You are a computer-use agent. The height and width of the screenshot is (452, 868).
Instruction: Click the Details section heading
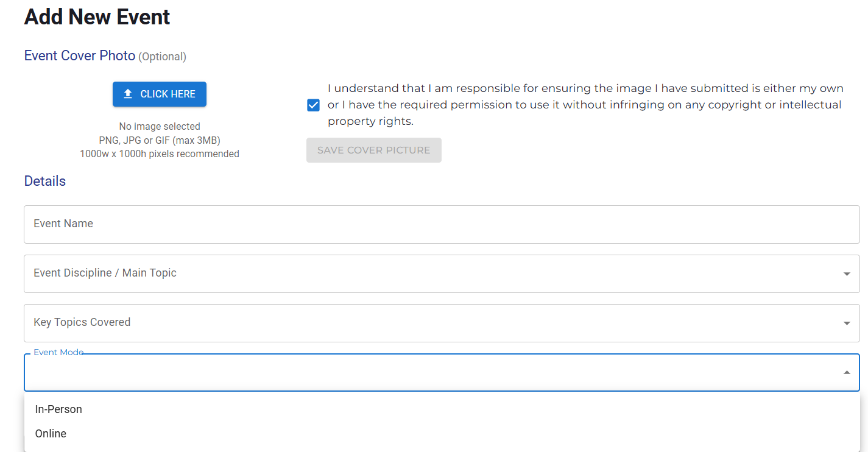click(x=45, y=182)
